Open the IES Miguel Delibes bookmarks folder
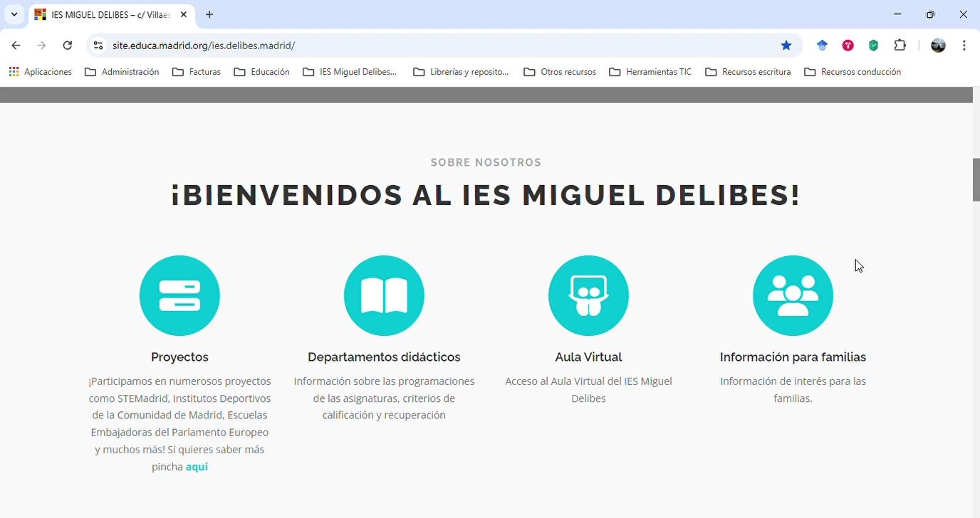Screen dimensions: 980x518 click(350, 72)
